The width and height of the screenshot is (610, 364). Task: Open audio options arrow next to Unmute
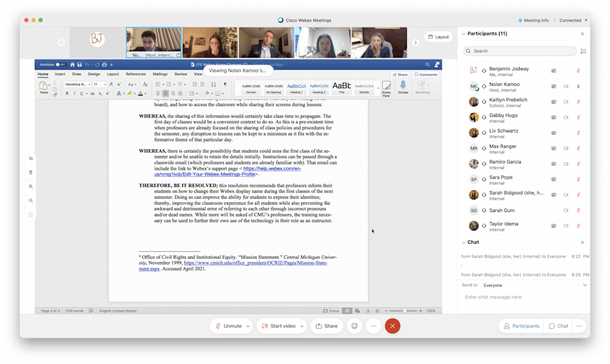pyautogui.click(x=248, y=326)
